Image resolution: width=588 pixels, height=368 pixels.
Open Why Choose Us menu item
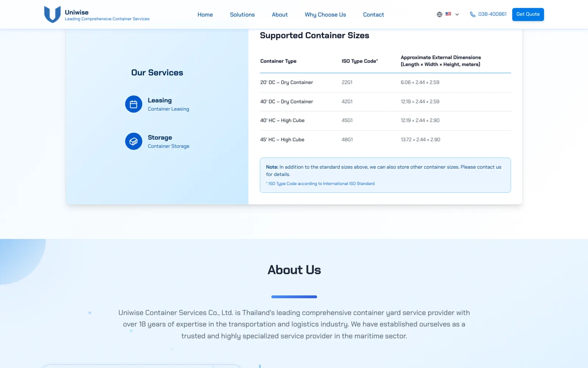pos(325,15)
